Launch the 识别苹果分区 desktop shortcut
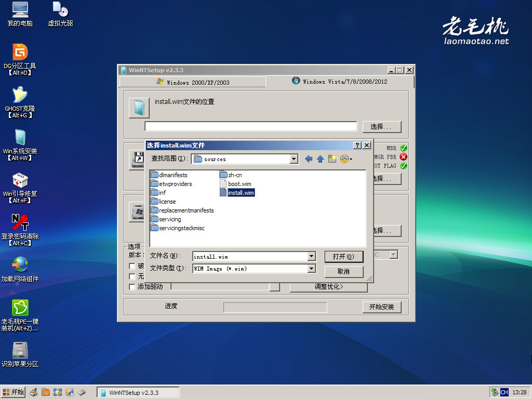 (x=20, y=355)
